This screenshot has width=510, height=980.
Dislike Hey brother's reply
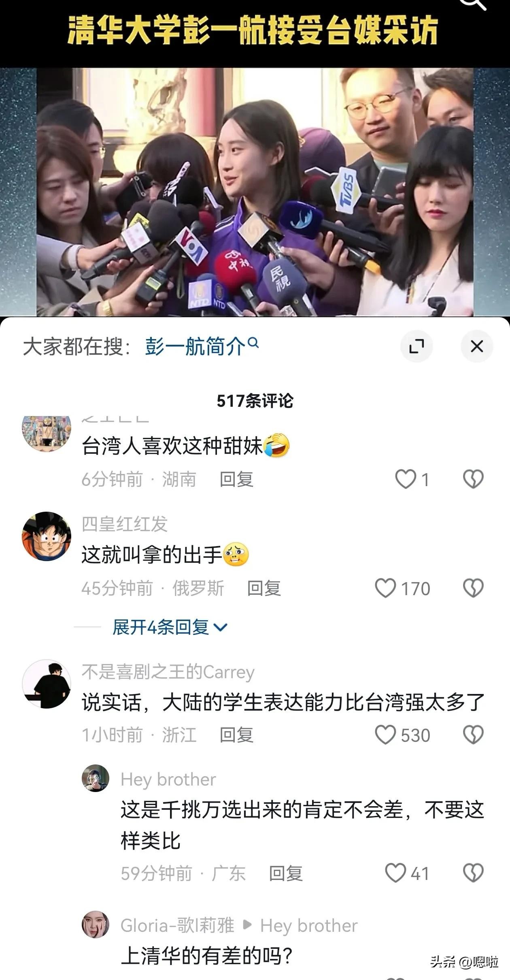[x=473, y=873]
